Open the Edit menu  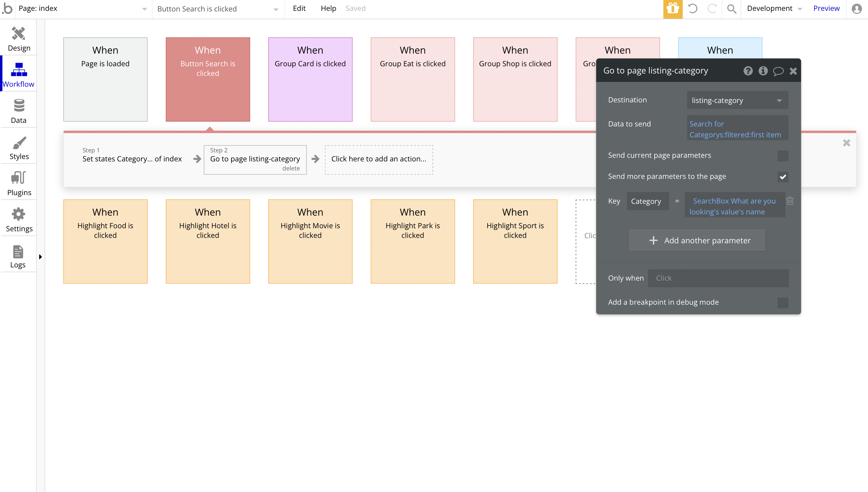tap(299, 8)
